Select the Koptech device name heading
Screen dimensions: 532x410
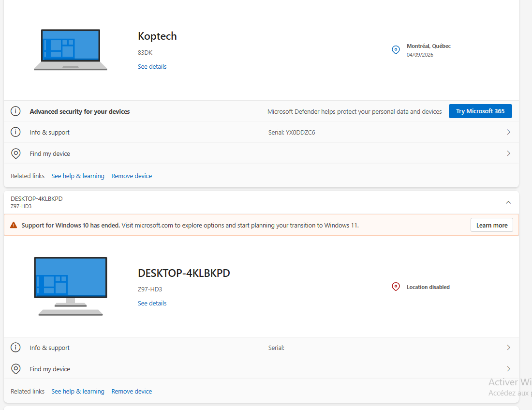point(157,36)
